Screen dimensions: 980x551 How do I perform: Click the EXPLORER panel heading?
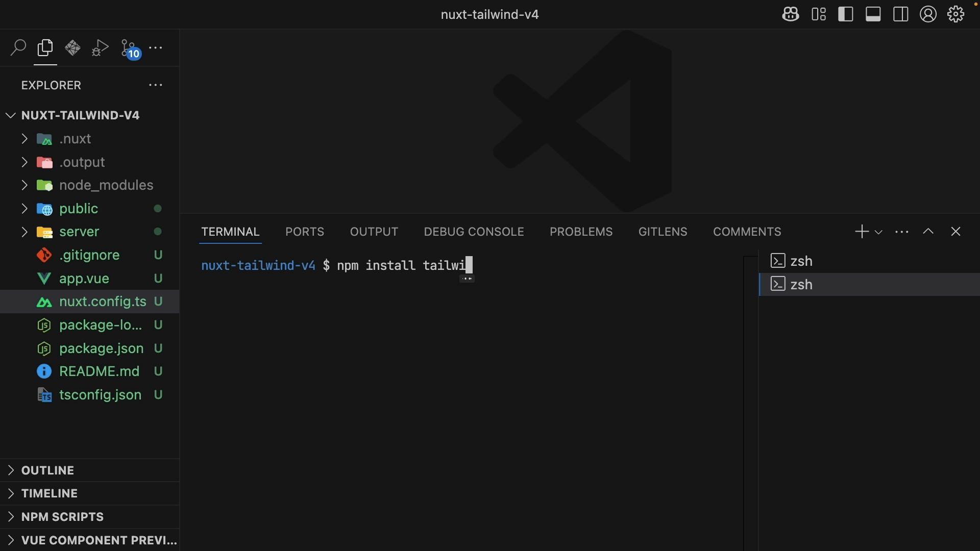51,85
